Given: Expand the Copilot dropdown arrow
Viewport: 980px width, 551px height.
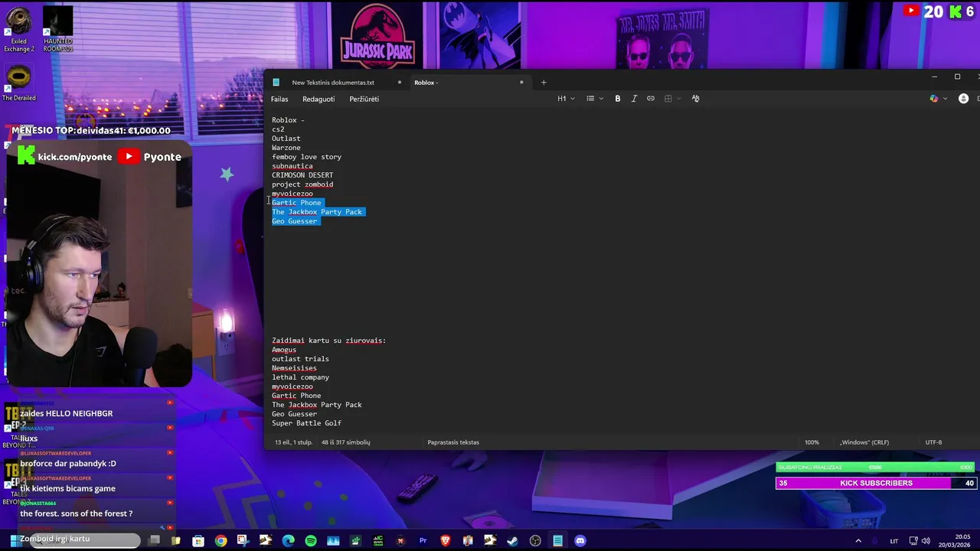Looking at the screenshot, I should pos(945,99).
